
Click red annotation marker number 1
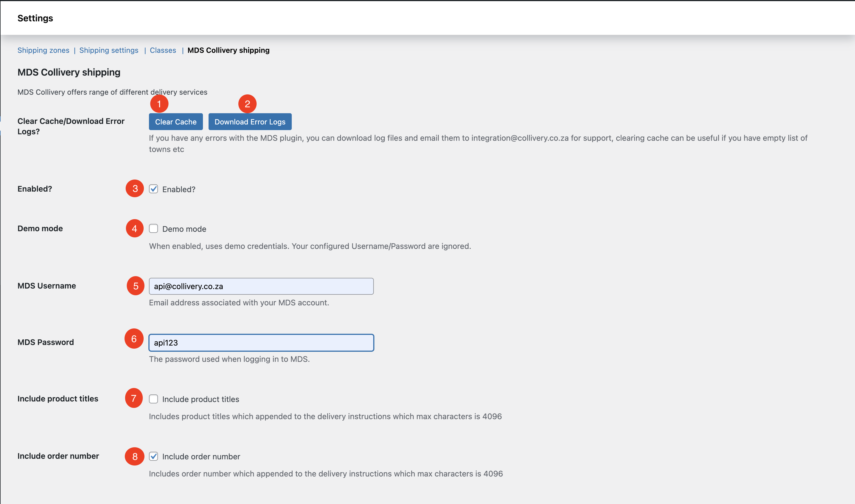[x=159, y=104]
